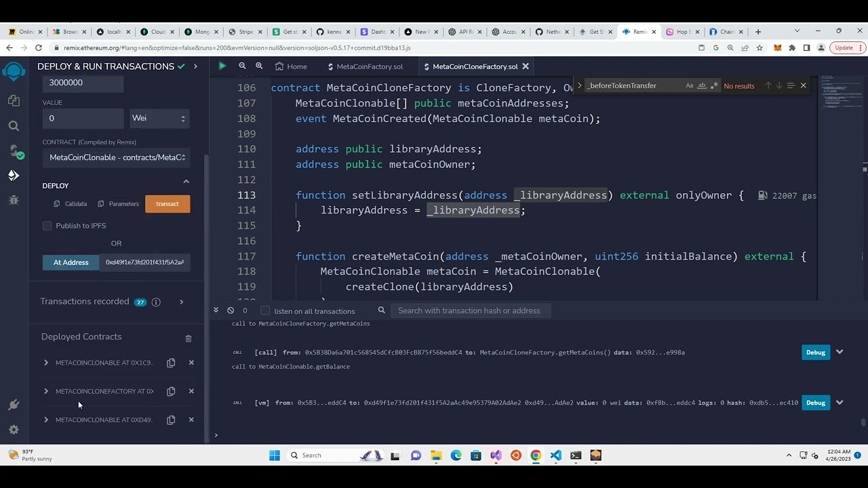Click info icon beside Transactions recorded
Viewport: 868px width, 488px height.
tap(156, 302)
